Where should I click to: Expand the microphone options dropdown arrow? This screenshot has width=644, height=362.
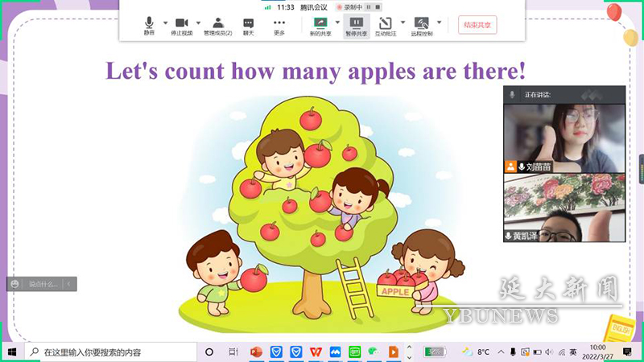(x=165, y=23)
